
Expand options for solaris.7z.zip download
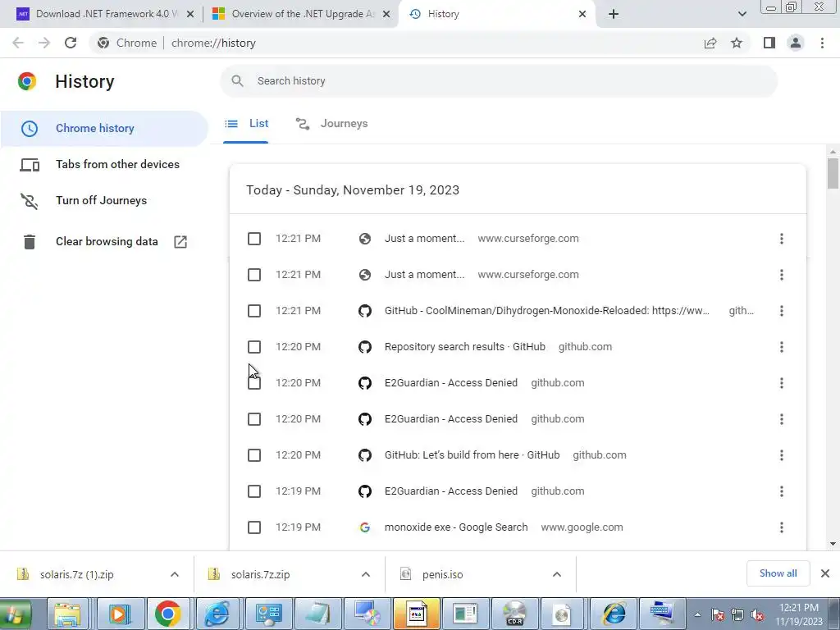[366, 574]
